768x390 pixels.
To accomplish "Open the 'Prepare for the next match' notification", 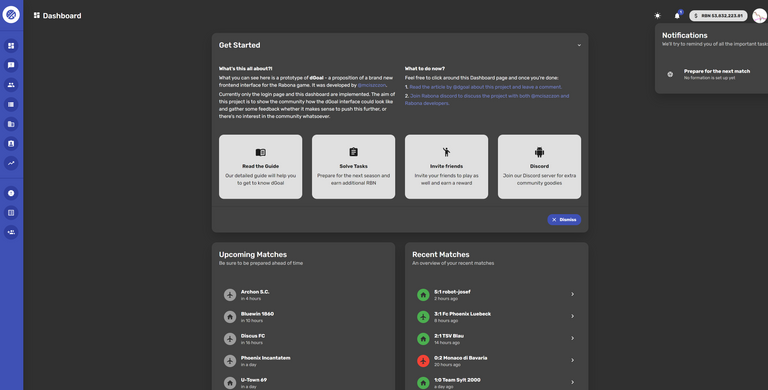I will pos(715,74).
